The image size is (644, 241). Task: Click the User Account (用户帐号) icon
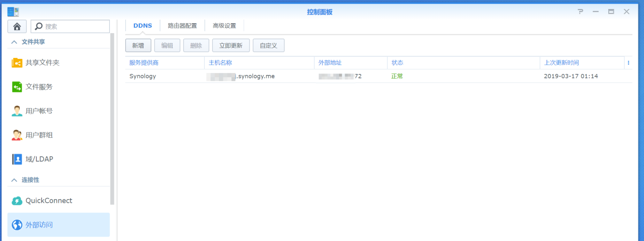17,111
